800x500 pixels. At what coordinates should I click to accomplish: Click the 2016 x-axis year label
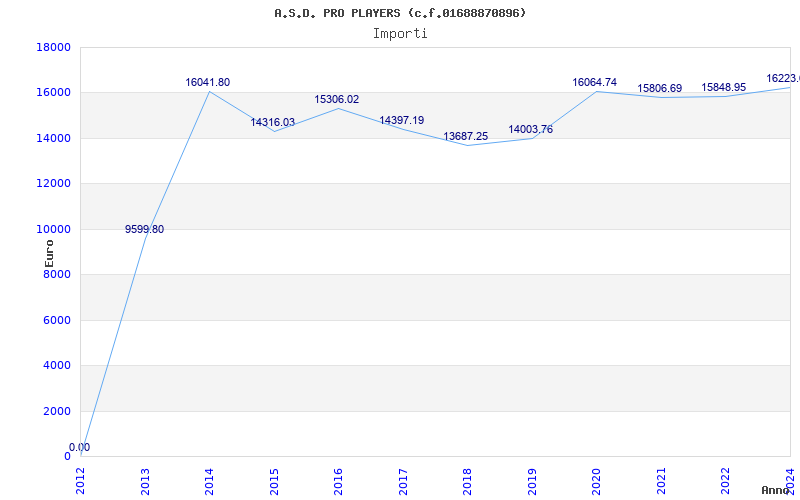coord(339,482)
